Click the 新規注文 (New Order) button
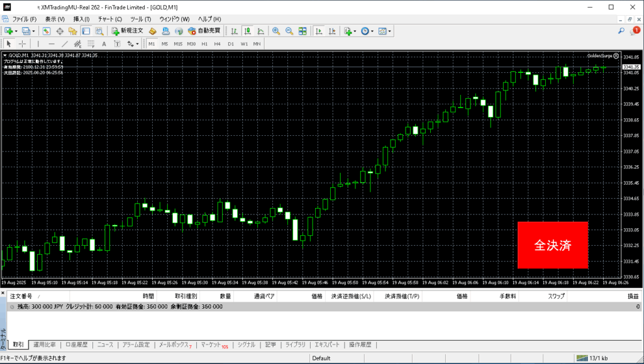 (128, 31)
